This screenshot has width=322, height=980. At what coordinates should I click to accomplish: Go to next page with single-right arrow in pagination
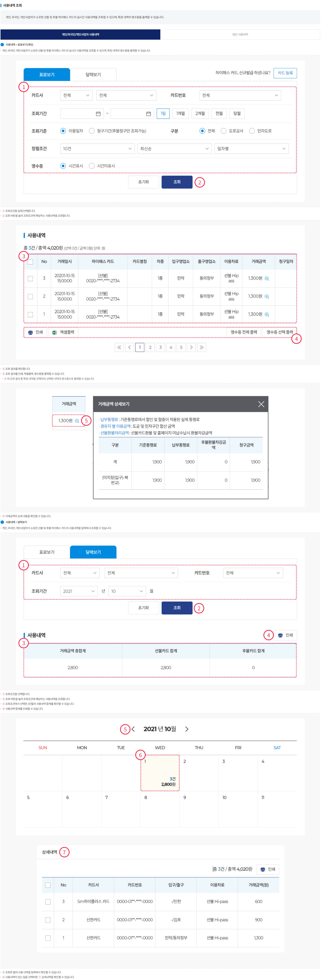tap(191, 347)
